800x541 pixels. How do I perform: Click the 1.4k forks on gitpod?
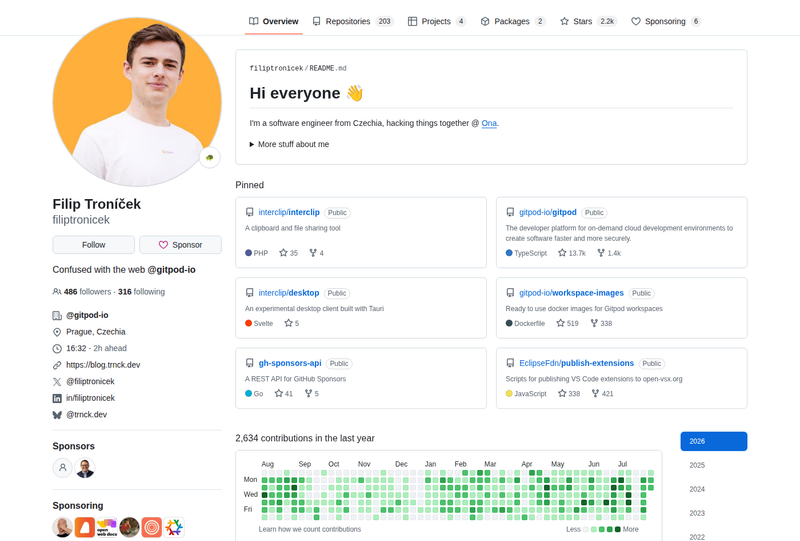tap(609, 253)
